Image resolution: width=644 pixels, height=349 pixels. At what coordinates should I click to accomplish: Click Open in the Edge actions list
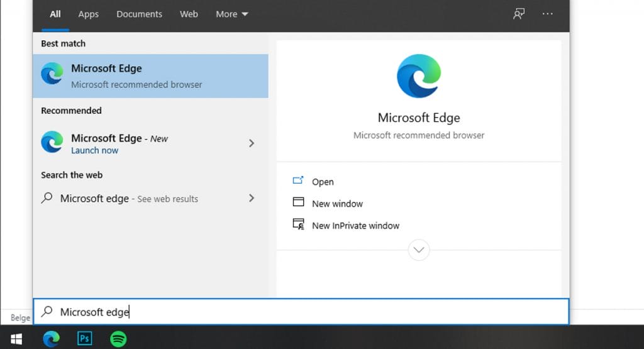point(323,182)
